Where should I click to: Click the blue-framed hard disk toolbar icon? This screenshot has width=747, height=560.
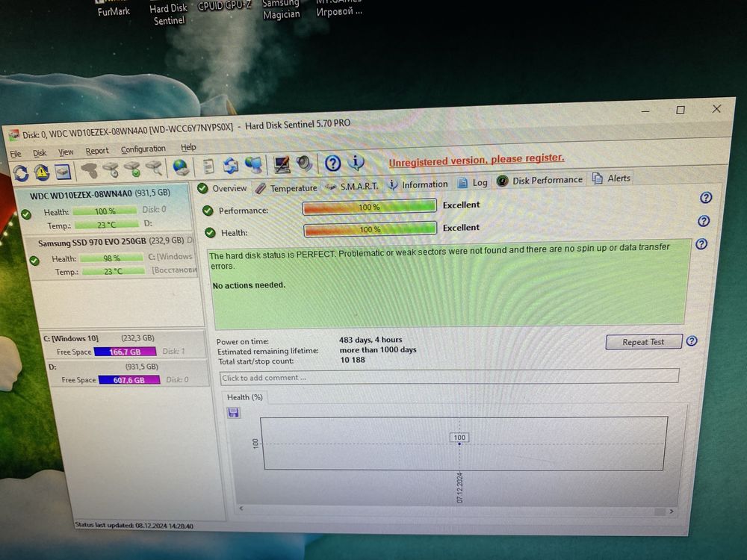[63, 172]
